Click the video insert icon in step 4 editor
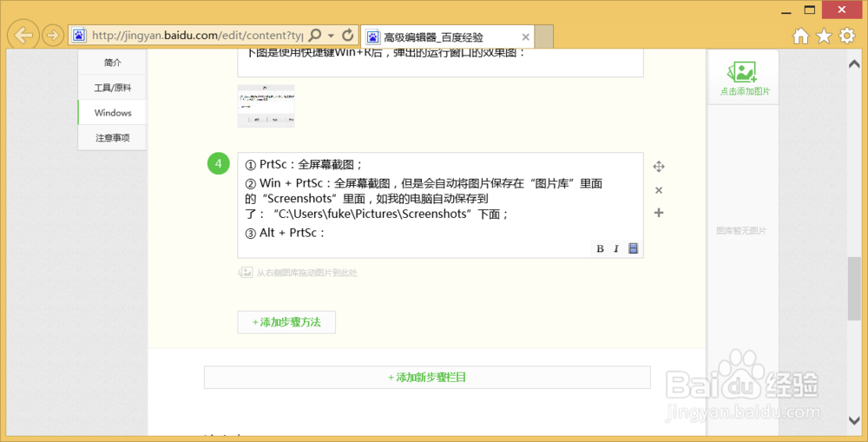 634,248
